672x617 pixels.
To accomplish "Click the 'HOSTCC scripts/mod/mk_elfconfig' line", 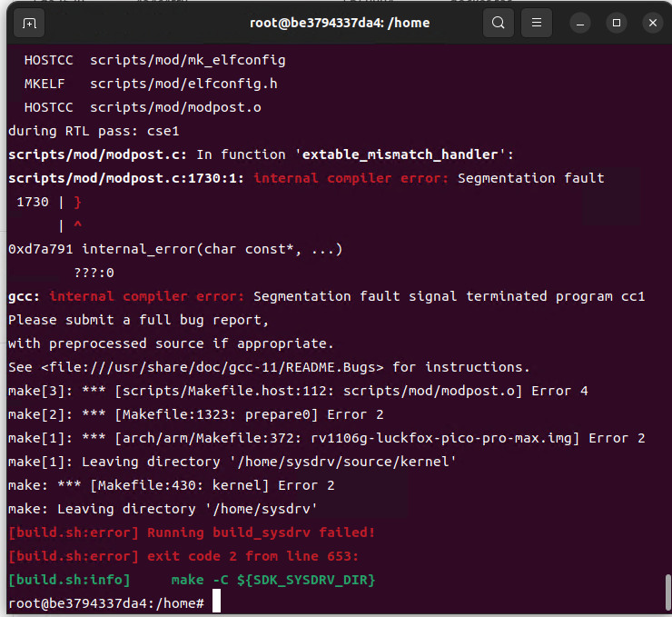I will [155, 60].
